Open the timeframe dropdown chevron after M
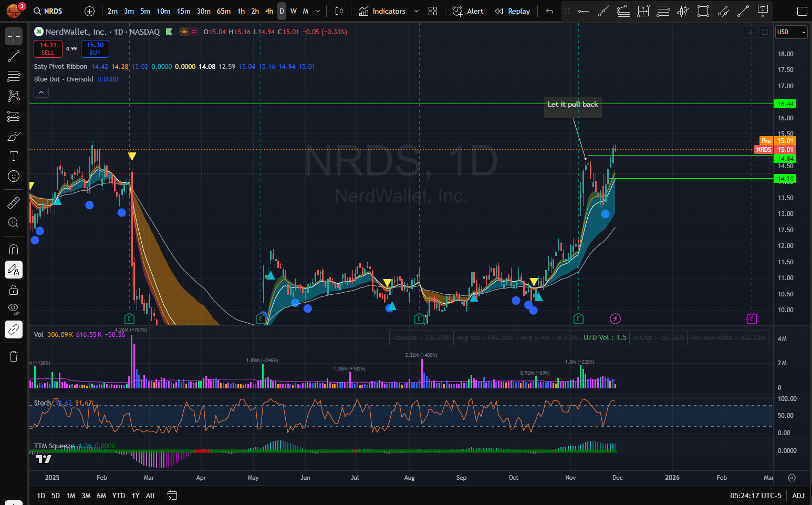The width and height of the screenshot is (812, 505). click(x=318, y=11)
